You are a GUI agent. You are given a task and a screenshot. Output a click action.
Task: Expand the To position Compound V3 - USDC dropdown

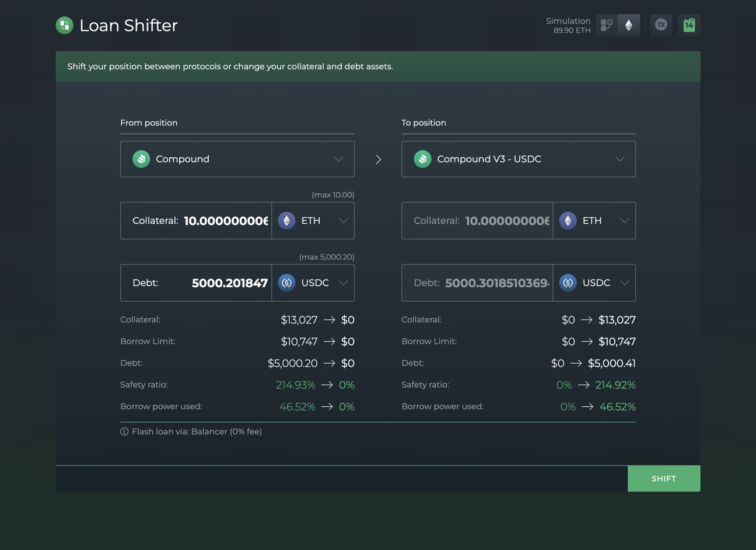click(x=619, y=159)
